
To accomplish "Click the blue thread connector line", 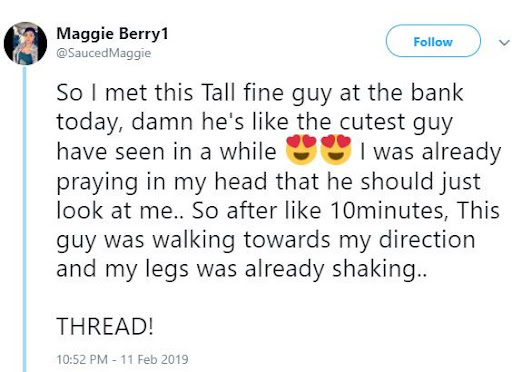I will 24,218.
